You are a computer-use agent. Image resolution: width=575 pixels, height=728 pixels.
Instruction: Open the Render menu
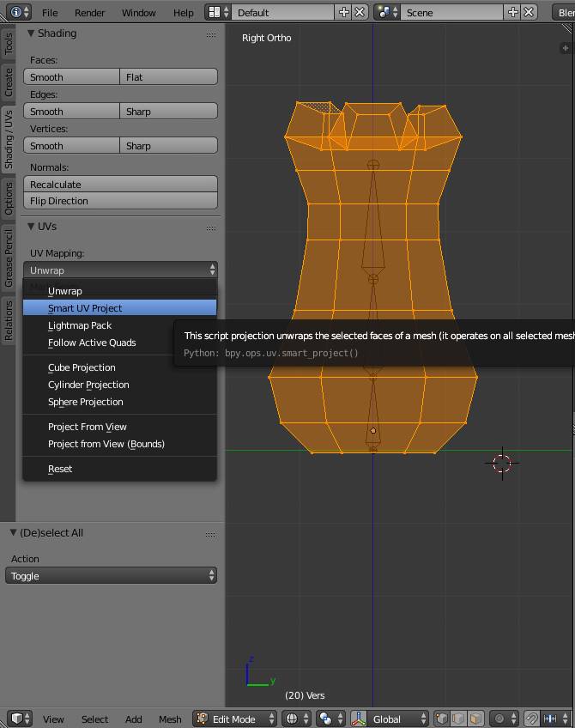point(89,13)
